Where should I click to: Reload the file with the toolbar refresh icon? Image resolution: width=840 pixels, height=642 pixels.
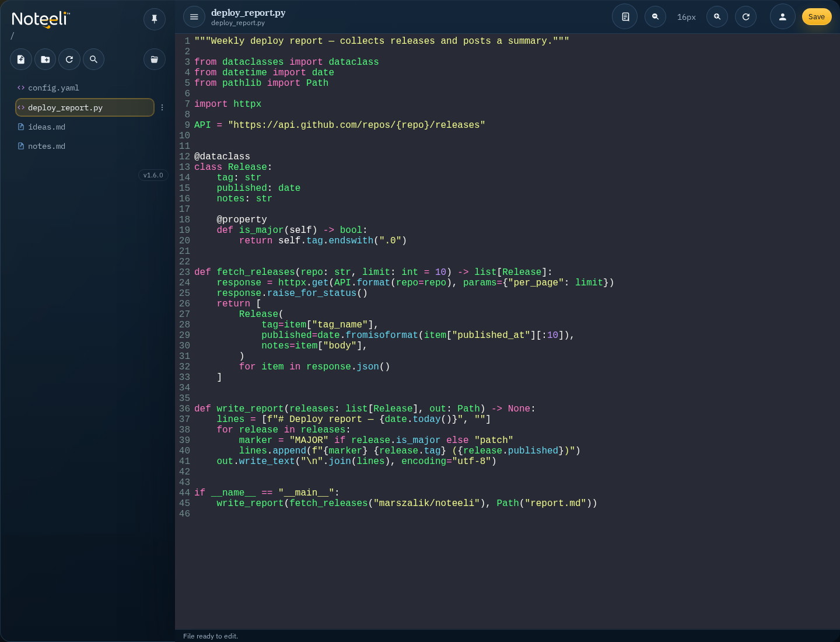click(746, 17)
